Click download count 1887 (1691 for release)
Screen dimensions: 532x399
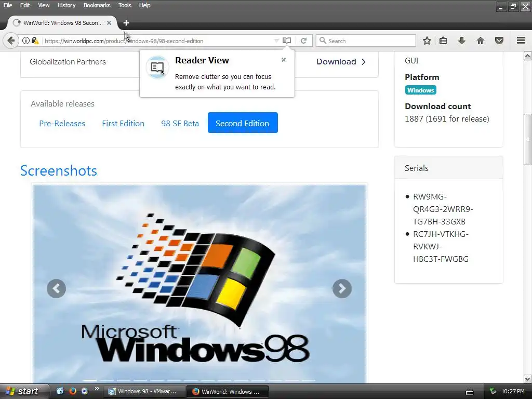coord(447,119)
